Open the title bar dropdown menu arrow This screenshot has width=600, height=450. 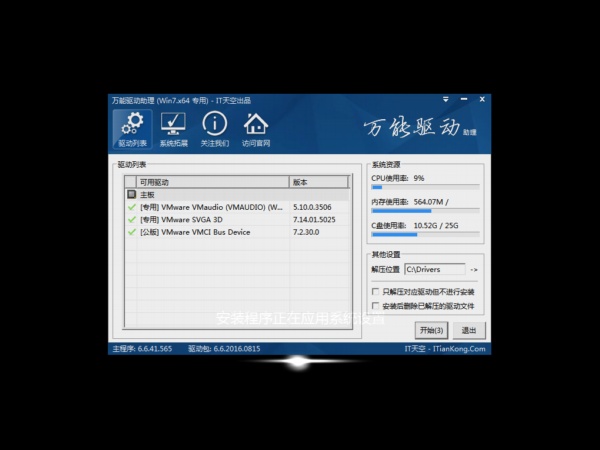point(446,99)
